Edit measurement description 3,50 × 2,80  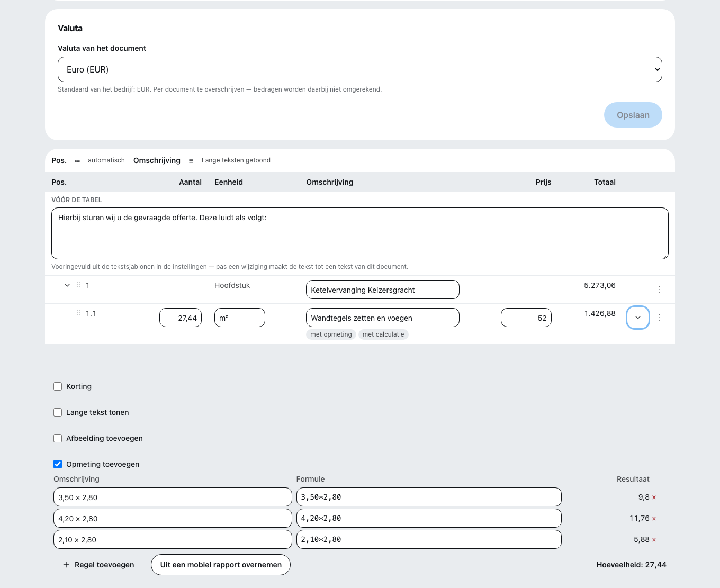coord(173,497)
